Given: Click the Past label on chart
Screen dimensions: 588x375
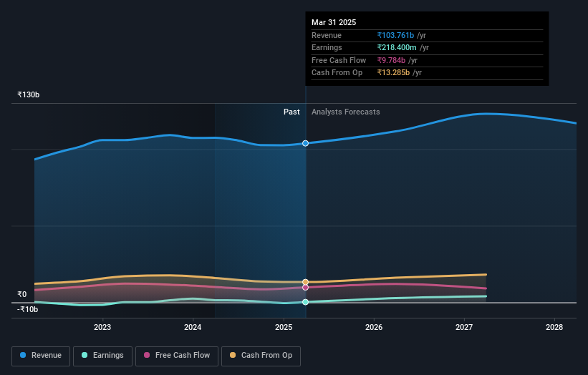Looking at the screenshot, I should click(291, 112).
